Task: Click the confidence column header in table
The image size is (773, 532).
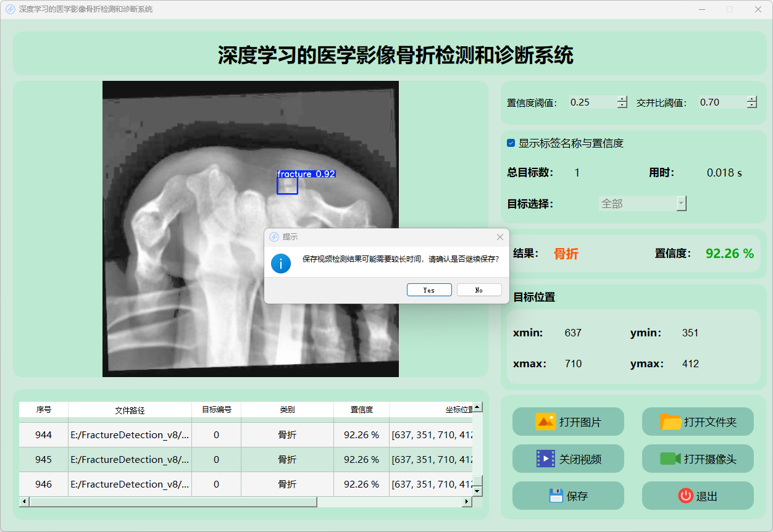Action: [x=361, y=410]
